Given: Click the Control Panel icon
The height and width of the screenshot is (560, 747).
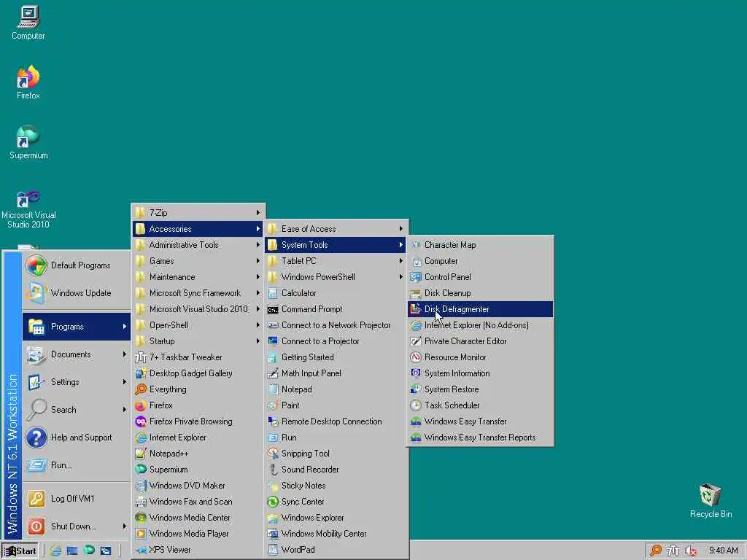Looking at the screenshot, I should coord(415,277).
